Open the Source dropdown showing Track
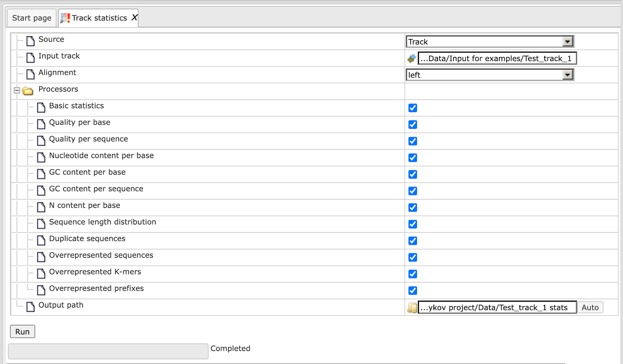This screenshot has width=623, height=364. pyautogui.click(x=490, y=42)
